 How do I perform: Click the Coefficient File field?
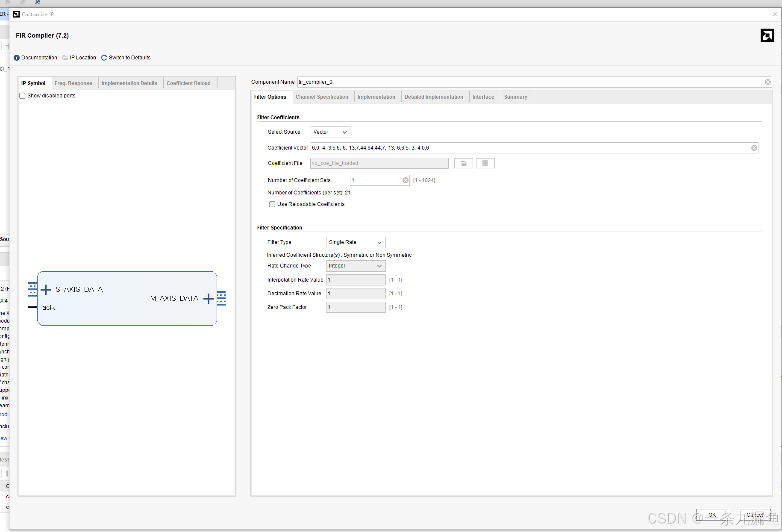click(379, 163)
